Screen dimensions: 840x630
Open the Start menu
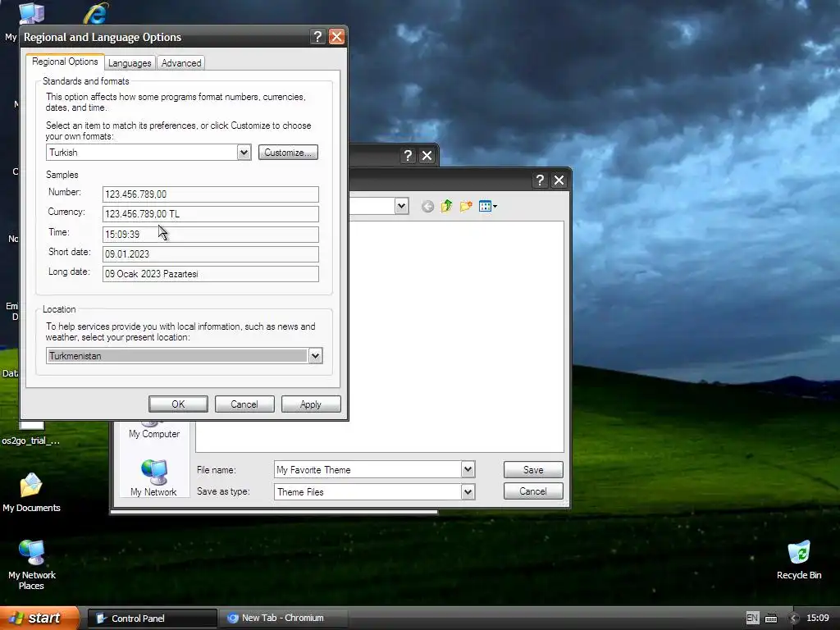39,618
